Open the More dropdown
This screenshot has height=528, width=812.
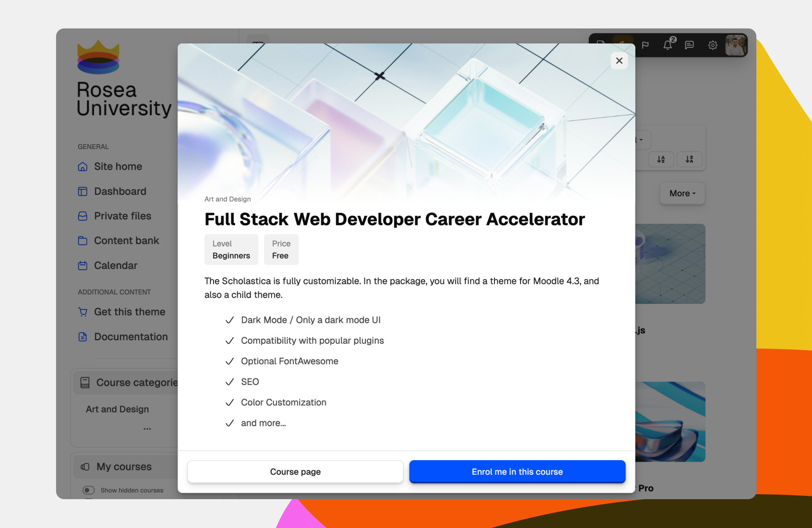[682, 193]
